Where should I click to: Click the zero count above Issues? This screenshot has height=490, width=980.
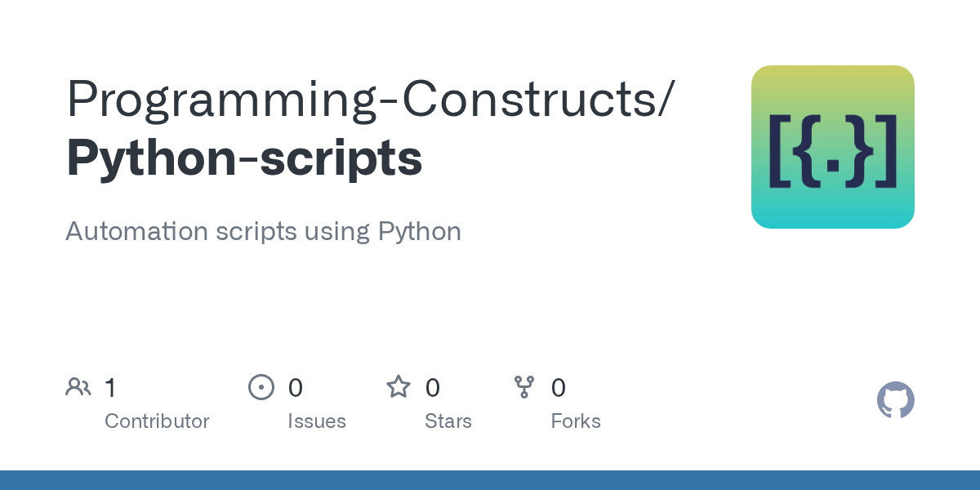(295, 387)
